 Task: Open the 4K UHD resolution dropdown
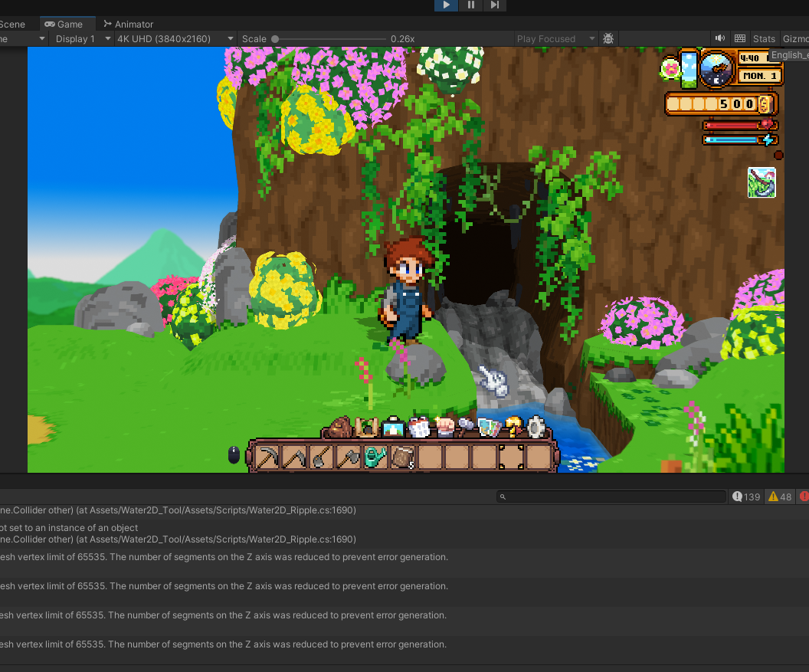coord(175,38)
